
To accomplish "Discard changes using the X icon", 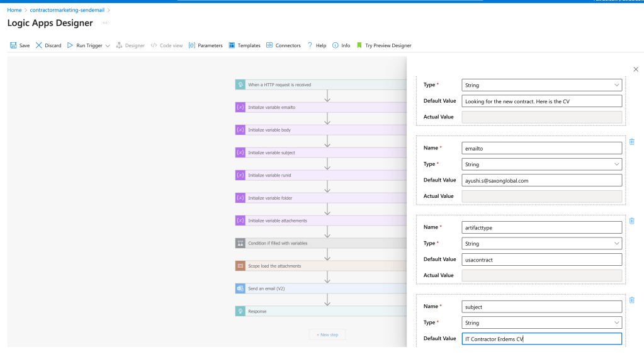I will 38,45.
